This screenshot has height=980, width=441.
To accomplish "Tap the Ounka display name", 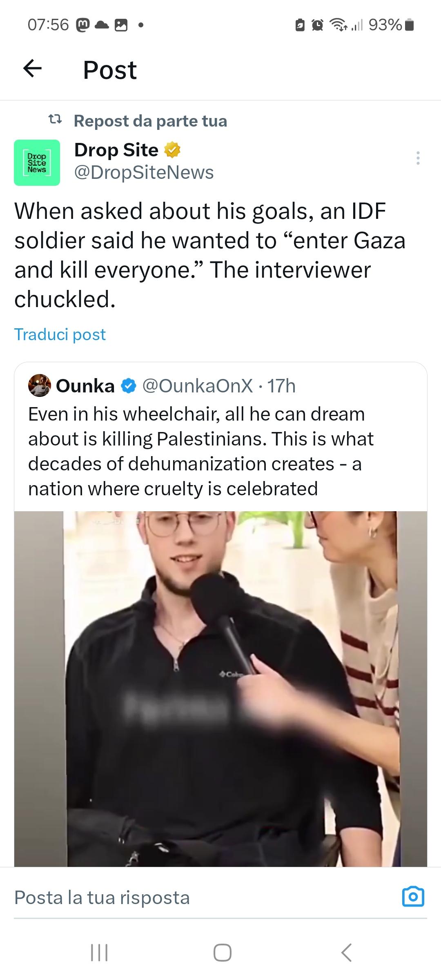I will pyautogui.click(x=85, y=386).
